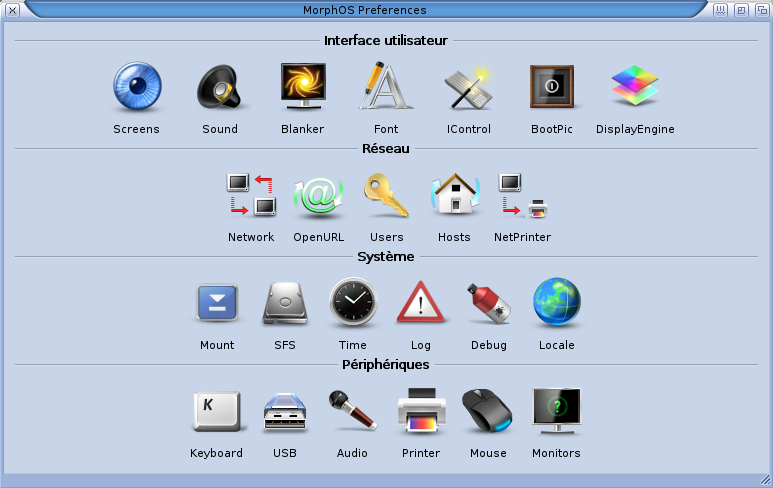Open the Screens preferences eye icon
This screenshot has width=773, height=488.
coord(137,86)
